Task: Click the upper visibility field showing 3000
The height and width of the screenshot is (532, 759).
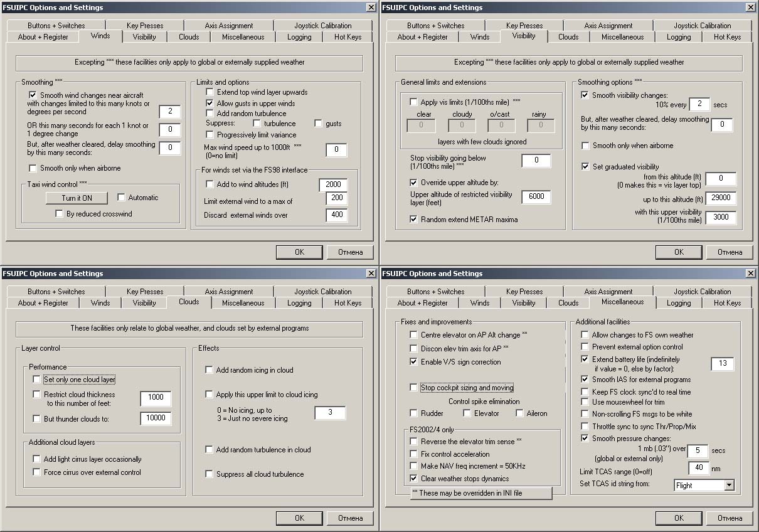Action: tap(721, 218)
